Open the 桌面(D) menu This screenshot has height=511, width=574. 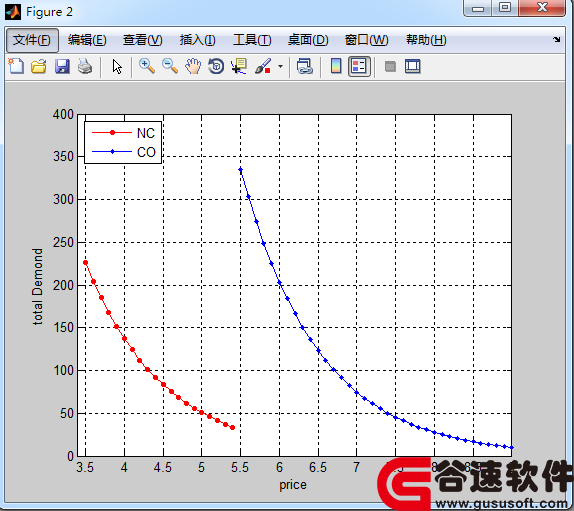[x=308, y=40]
